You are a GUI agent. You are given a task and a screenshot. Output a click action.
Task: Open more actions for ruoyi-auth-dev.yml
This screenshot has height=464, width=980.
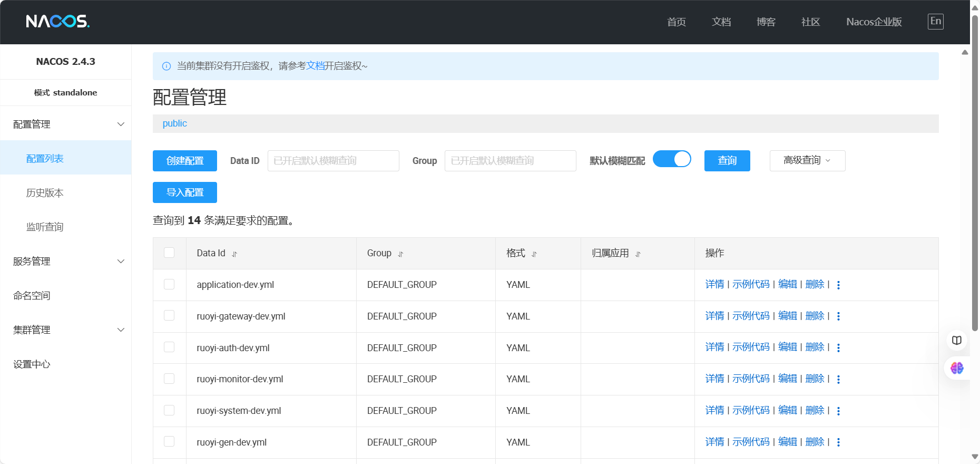[x=838, y=347]
